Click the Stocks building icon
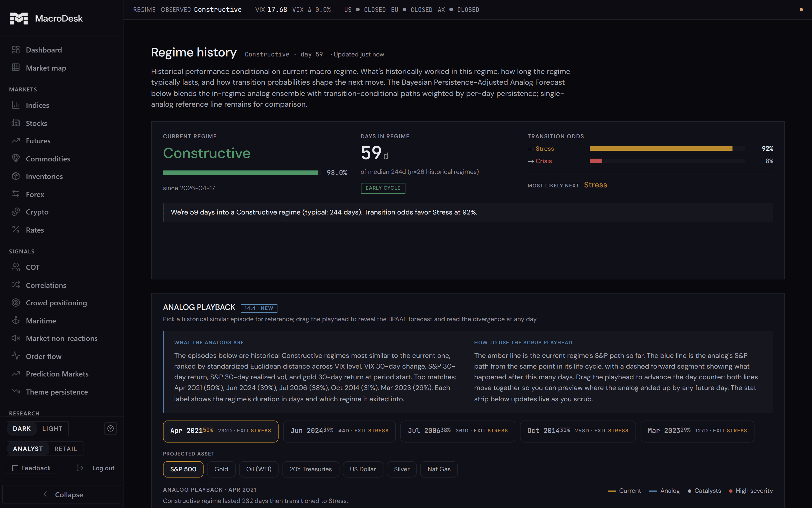This screenshot has height=508, width=812. coord(16,123)
